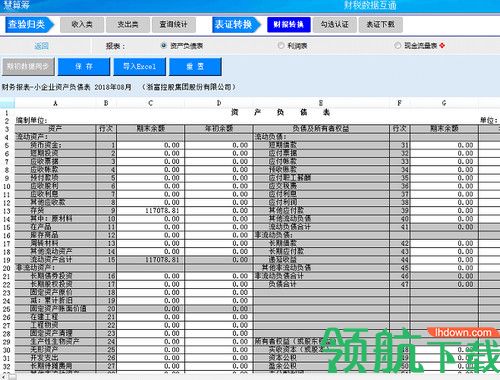Viewport: 500px width, 380px height.
Task: Click the red diamond icon beside 现金流量表
Action: pyautogui.click(x=442, y=45)
